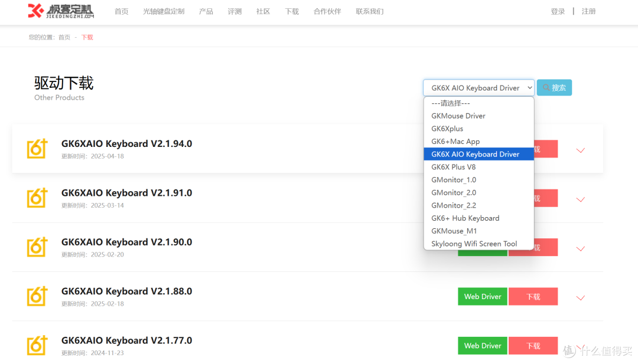Click the update date 2024-11-23
Image resolution: width=638 pixels, height=364 pixels.
tap(108, 353)
